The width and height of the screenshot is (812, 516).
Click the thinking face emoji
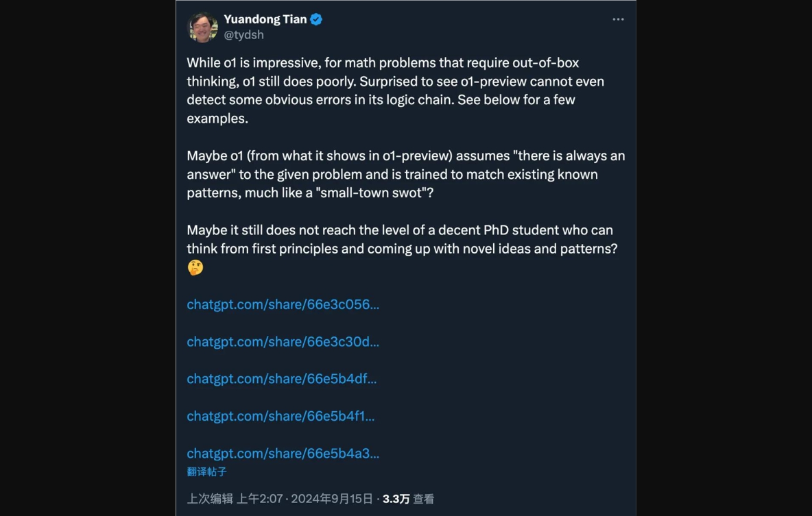tap(195, 267)
